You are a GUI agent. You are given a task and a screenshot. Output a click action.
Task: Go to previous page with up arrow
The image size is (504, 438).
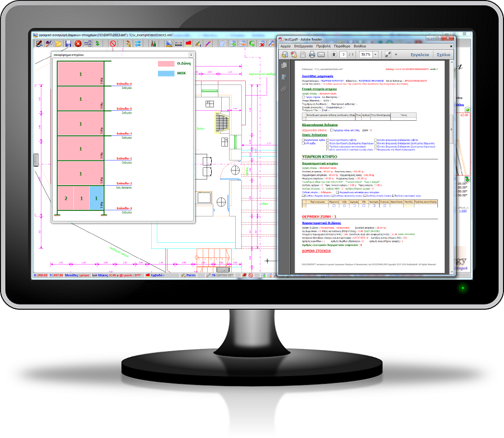point(334,55)
